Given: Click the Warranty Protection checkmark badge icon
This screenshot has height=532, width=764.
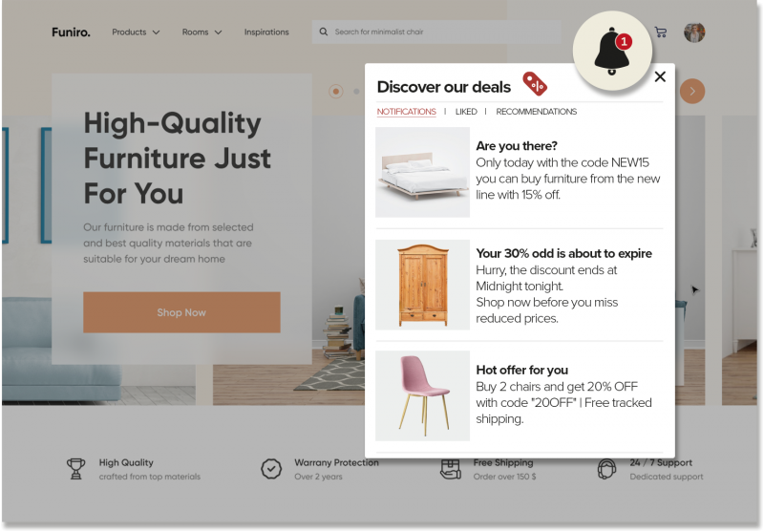Looking at the screenshot, I should click(271, 469).
